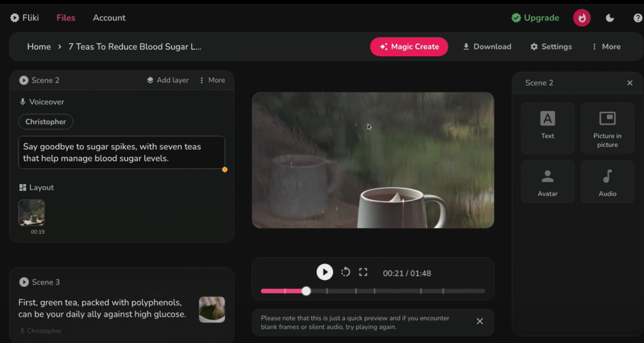Open the Files tab
This screenshot has height=343, width=644.
click(x=66, y=18)
